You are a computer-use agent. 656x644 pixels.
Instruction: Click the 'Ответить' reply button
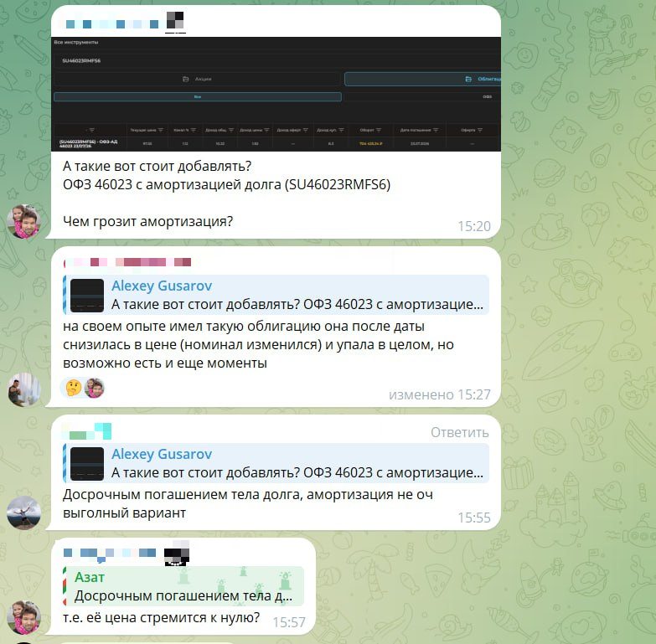pyautogui.click(x=459, y=432)
